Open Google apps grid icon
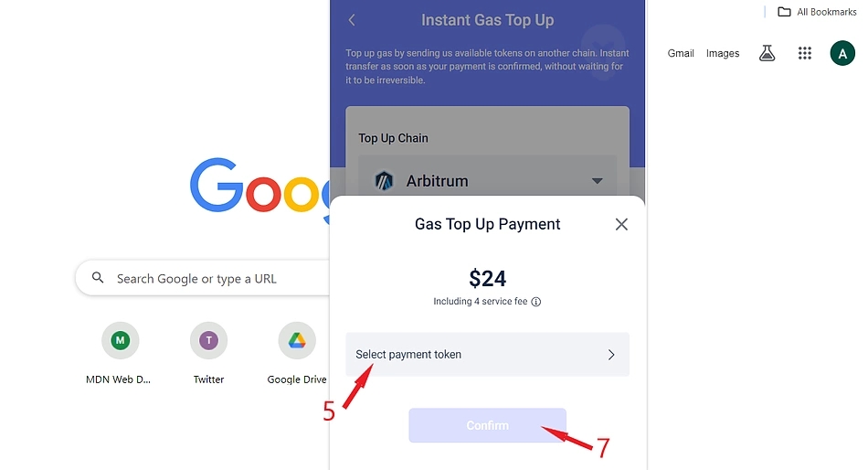Image resolution: width=868 pixels, height=470 pixels. [x=804, y=53]
